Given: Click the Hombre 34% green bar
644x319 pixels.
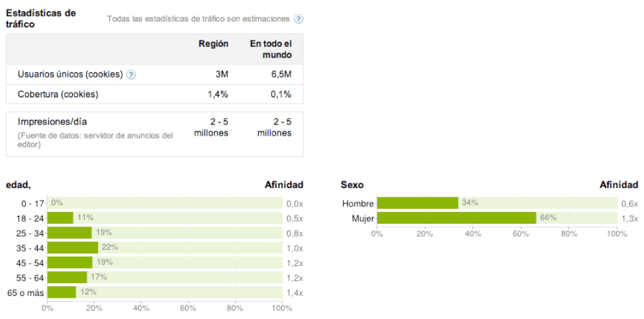Looking at the screenshot, I should tap(418, 203).
